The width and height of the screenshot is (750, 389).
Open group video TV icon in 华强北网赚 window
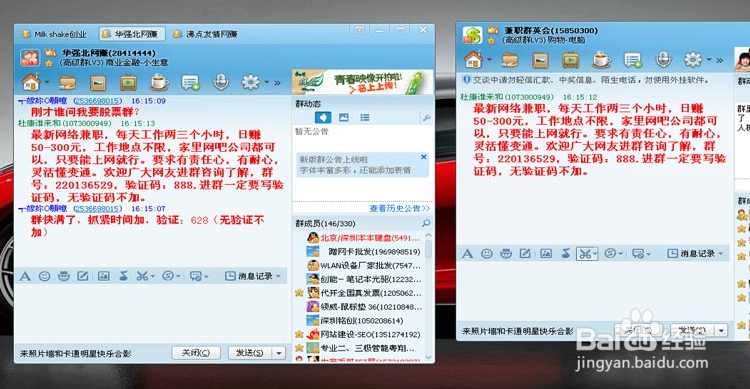pos(128,83)
